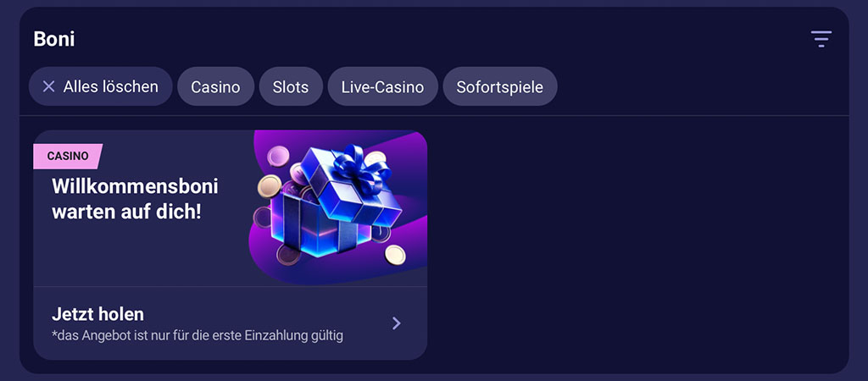The image size is (868, 381).
Task: Click the open gift box base
Action: [x=320, y=227]
